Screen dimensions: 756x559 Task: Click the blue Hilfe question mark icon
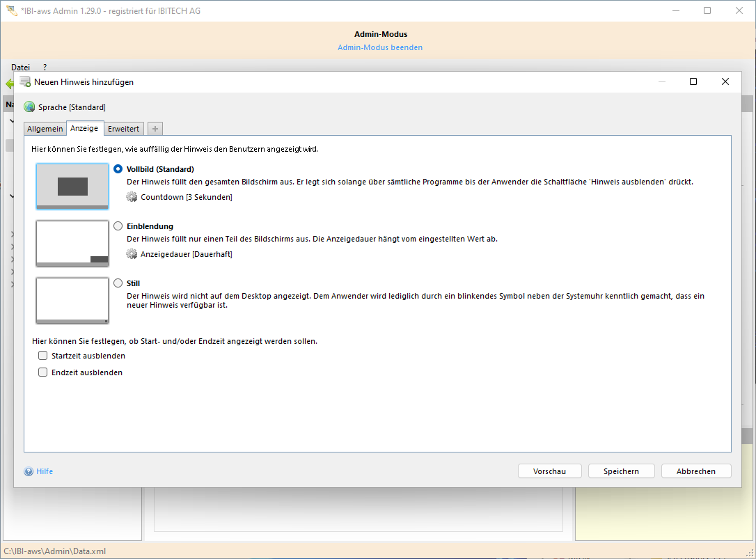click(x=29, y=471)
